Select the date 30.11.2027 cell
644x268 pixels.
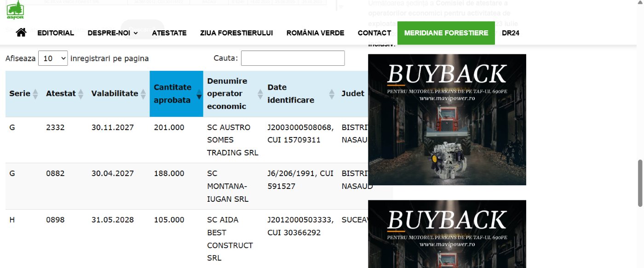tap(113, 127)
